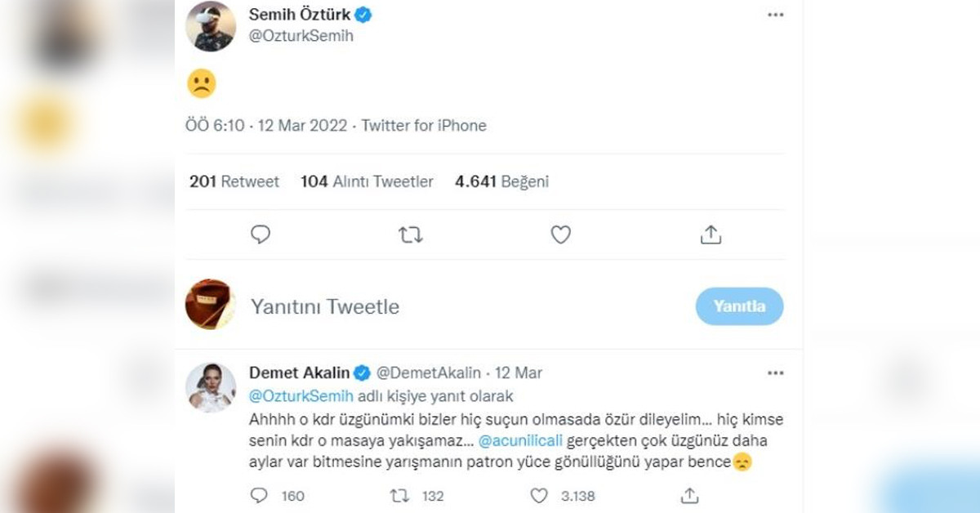Open more options on Semih's tweet
The width and height of the screenshot is (980, 513).
click(775, 16)
